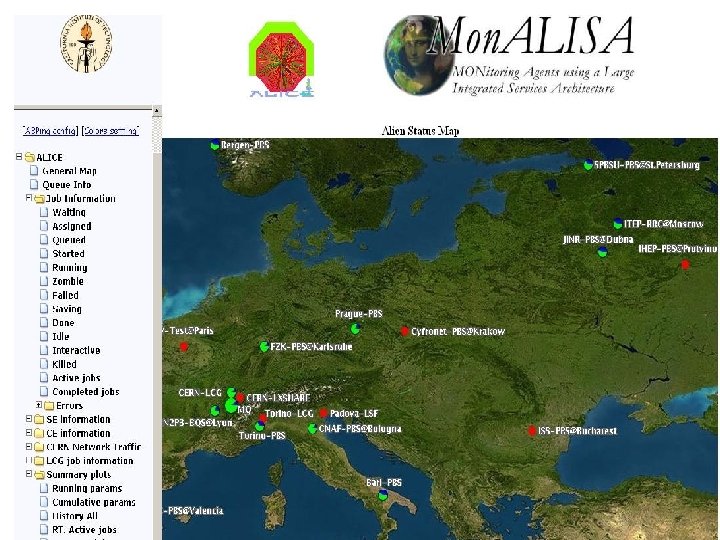Open the Cumulative params plot

click(94, 502)
